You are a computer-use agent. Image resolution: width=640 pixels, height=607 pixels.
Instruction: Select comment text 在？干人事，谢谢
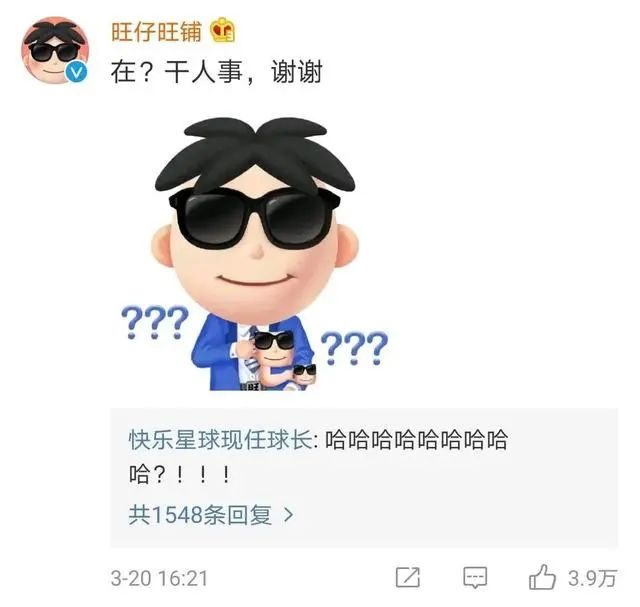[x=217, y=72]
